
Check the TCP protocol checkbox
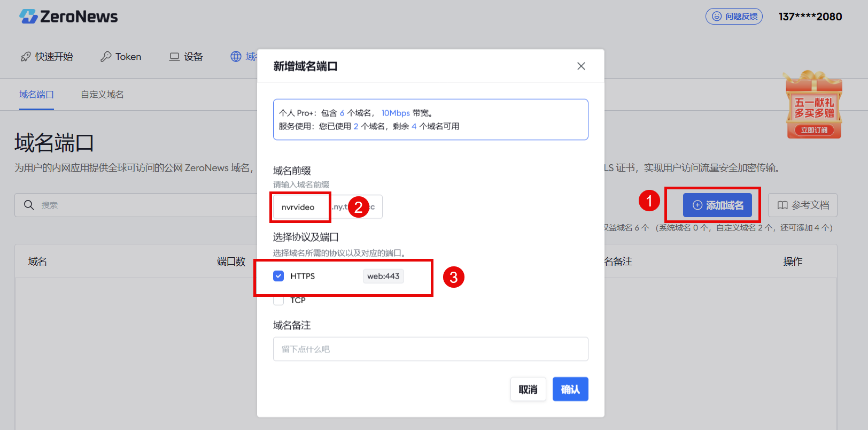(278, 300)
